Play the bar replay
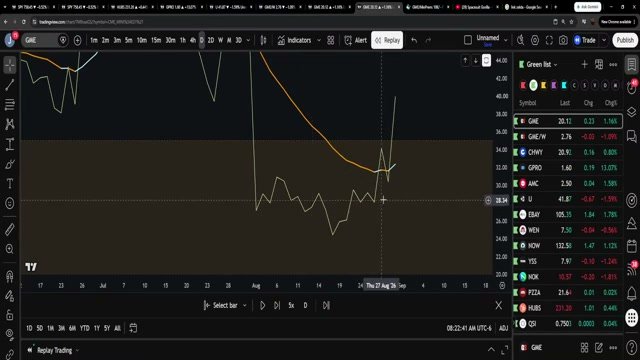The image size is (640, 360). [x=262, y=305]
